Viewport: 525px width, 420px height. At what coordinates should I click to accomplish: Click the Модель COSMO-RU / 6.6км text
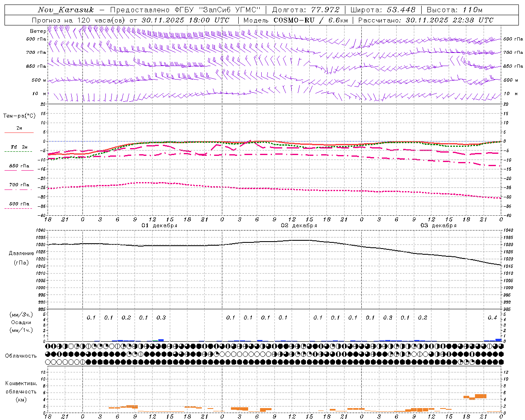pyautogui.click(x=296, y=20)
